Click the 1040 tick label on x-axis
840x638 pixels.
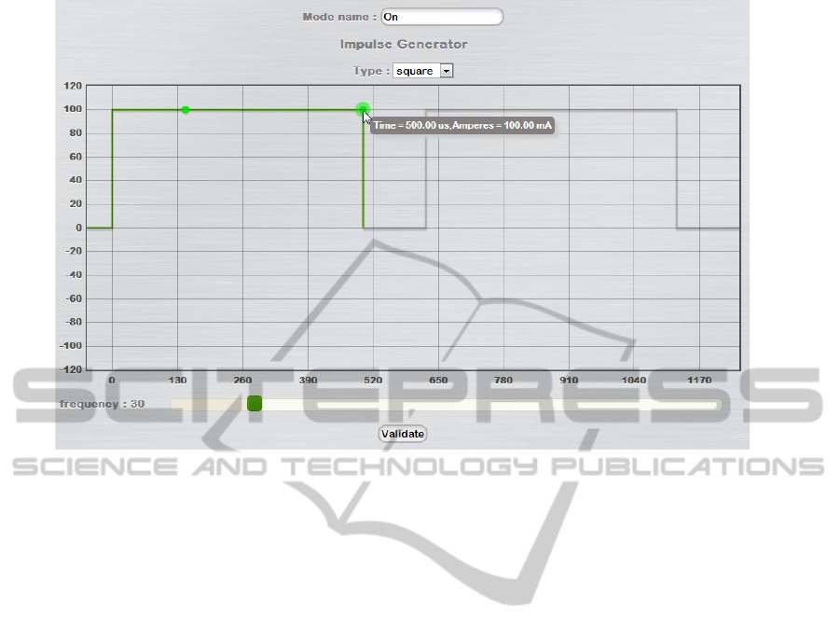[633, 381]
